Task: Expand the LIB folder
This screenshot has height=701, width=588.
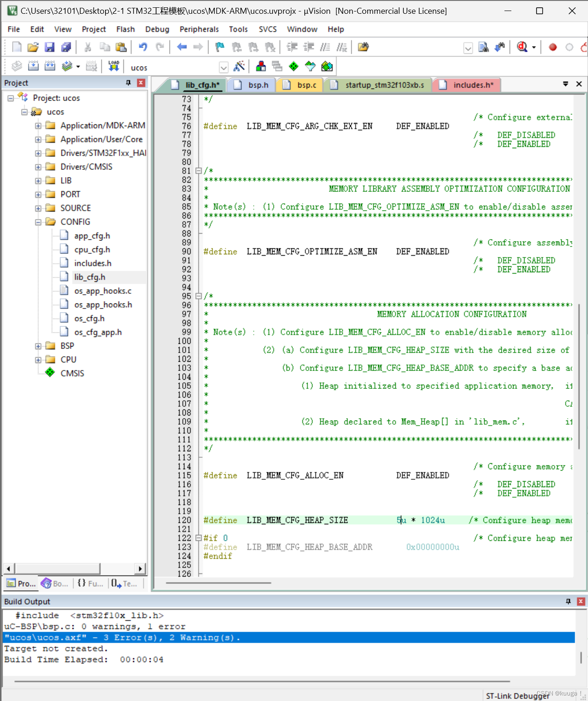Action: coord(38,181)
